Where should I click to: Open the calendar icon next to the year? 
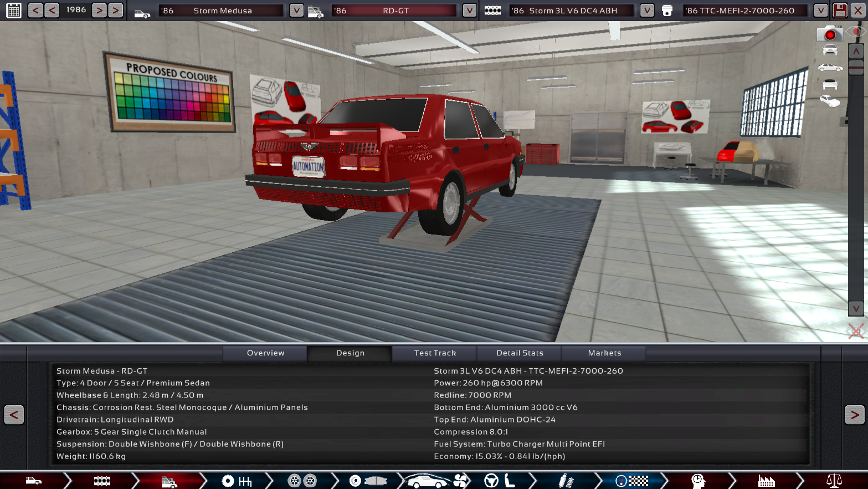click(x=13, y=11)
